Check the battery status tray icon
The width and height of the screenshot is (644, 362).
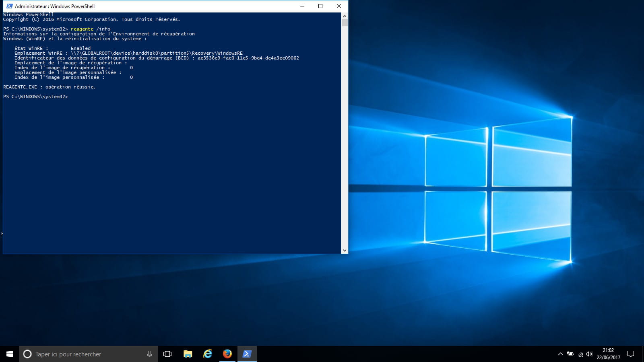tap(570, 354)
